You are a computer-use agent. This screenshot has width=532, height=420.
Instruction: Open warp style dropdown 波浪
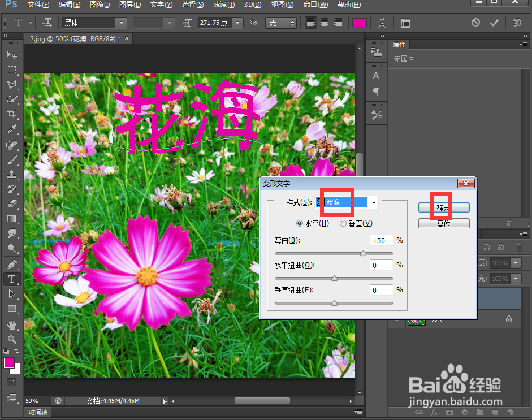(x=374, y=202)
